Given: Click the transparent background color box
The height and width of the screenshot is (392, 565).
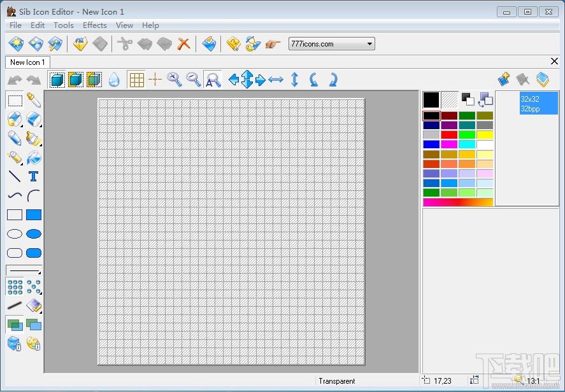Looking at the screenshot, I should pyautogui.click(x=449, y=100).
